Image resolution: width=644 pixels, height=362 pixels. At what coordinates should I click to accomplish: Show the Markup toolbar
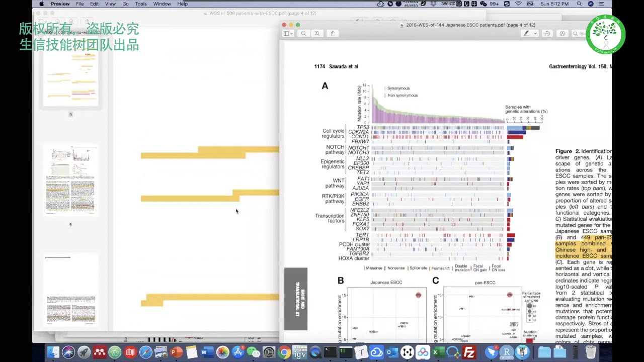562,33
